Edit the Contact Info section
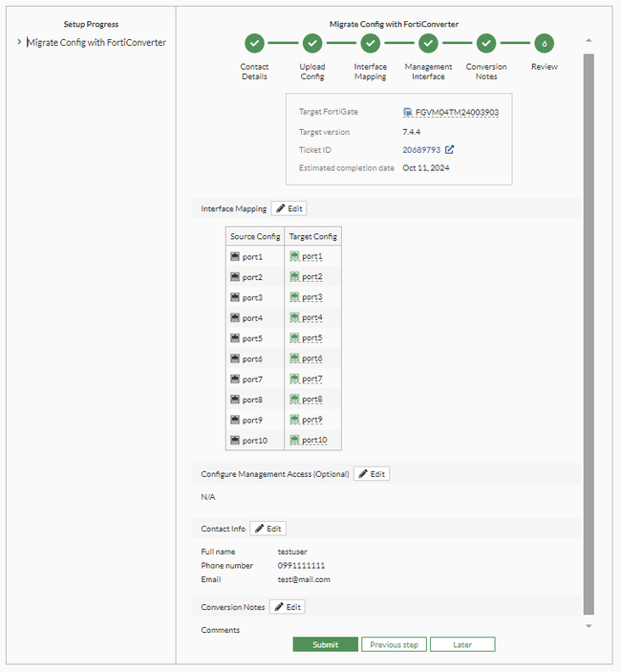The height and width of the screenshot is (672, 621). point(268,529)
